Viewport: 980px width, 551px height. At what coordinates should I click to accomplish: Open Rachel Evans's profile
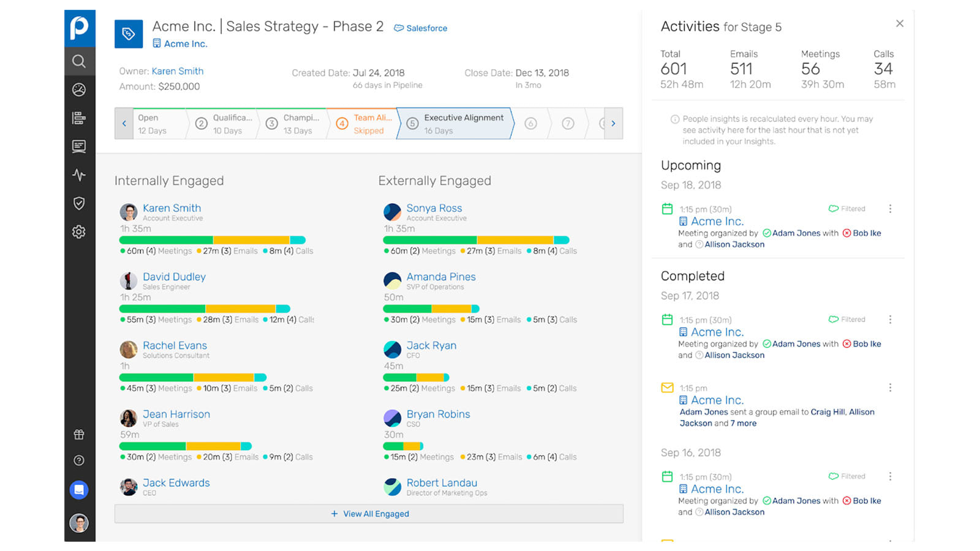(x=175, y=345)
